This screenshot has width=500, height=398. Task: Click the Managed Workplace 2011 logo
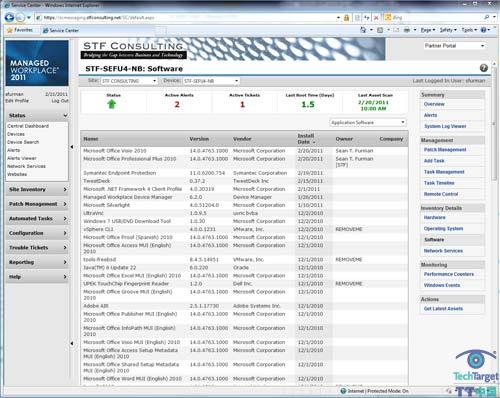pyautogui.click(x=37, y=63)
